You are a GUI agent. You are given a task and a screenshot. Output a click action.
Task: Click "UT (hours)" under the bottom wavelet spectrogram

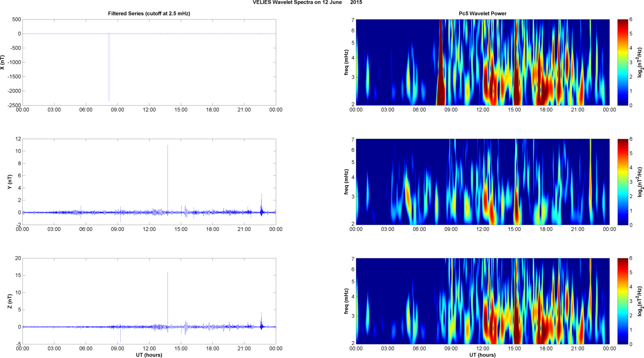pyautogui.click(x=483, y=355)
